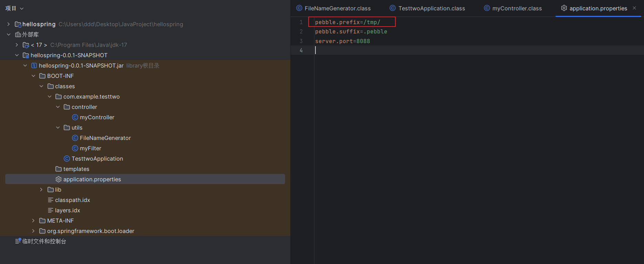This screenshot has height=264, width=644.
Task: Select application.properties in the project tree
Action: pos(145,179)
